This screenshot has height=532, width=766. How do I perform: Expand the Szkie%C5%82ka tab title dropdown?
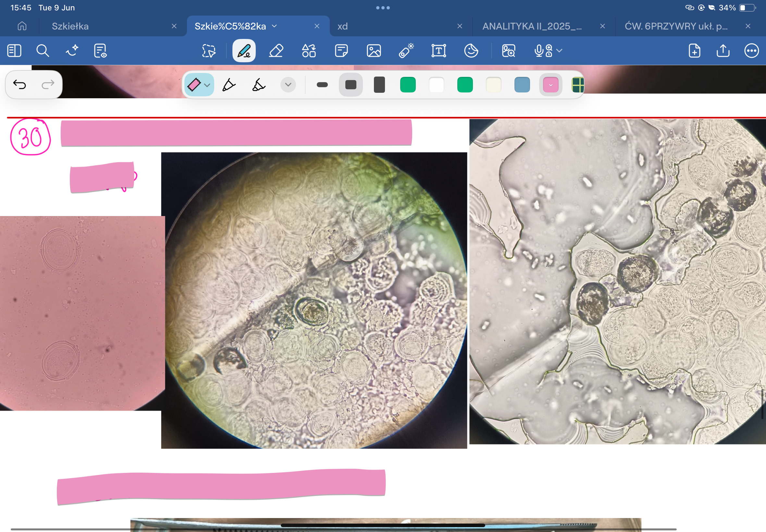tap(274, 26)
